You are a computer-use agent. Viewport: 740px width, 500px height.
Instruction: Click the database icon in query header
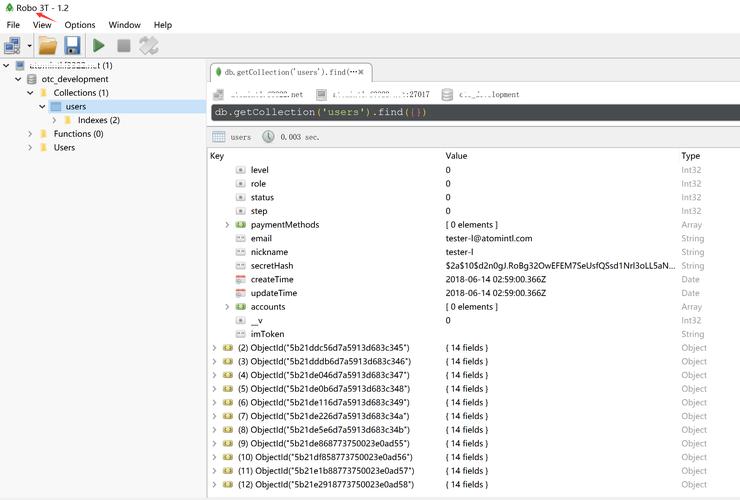[447, 94]
